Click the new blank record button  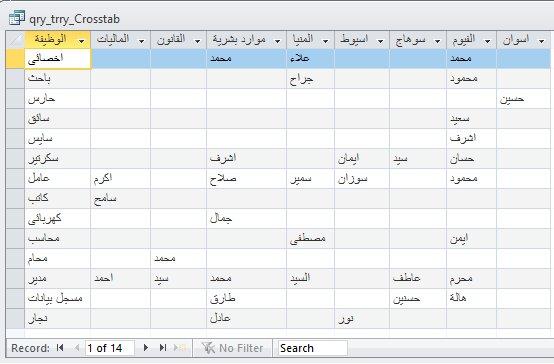180,348
